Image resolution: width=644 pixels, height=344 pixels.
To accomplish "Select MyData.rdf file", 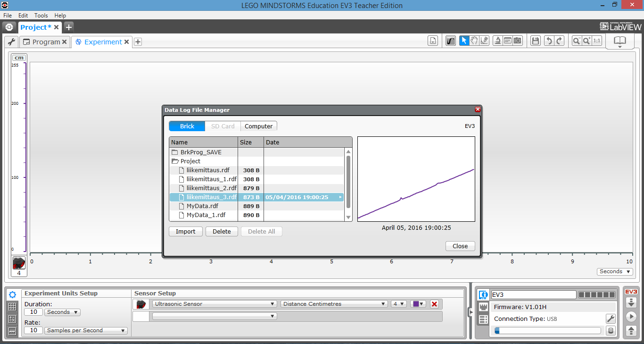I will (256, 206).
